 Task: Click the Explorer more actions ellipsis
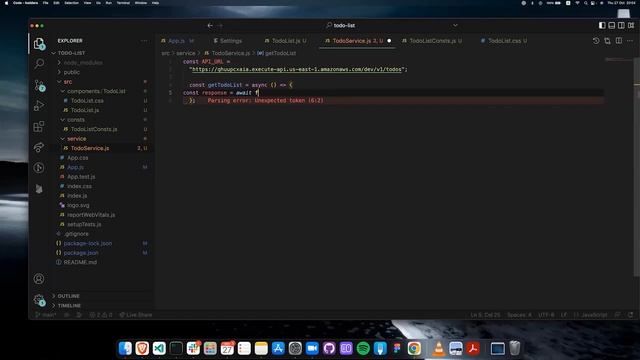tap(144, 41)
